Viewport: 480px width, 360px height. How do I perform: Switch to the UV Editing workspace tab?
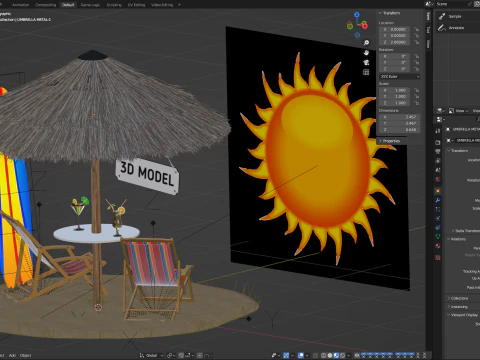coord(137,5)
